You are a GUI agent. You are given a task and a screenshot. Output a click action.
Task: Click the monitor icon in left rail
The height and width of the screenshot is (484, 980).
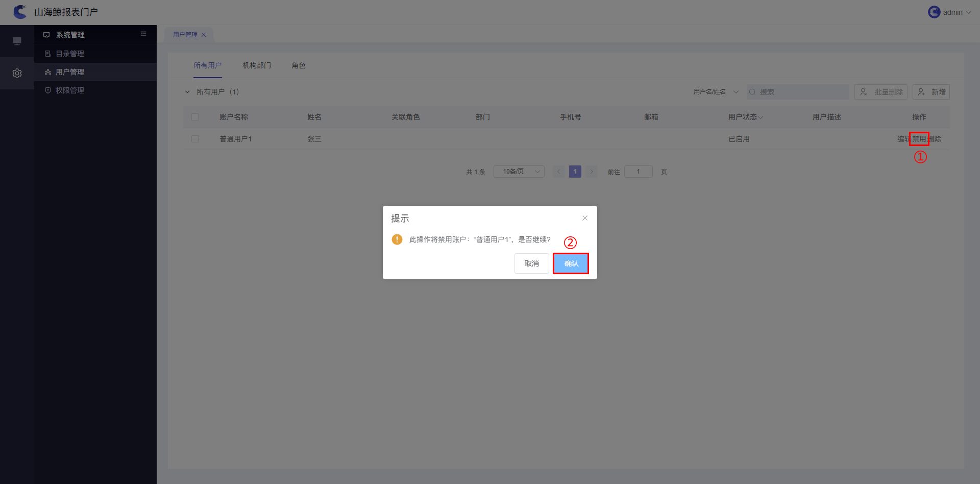(17, 41)
